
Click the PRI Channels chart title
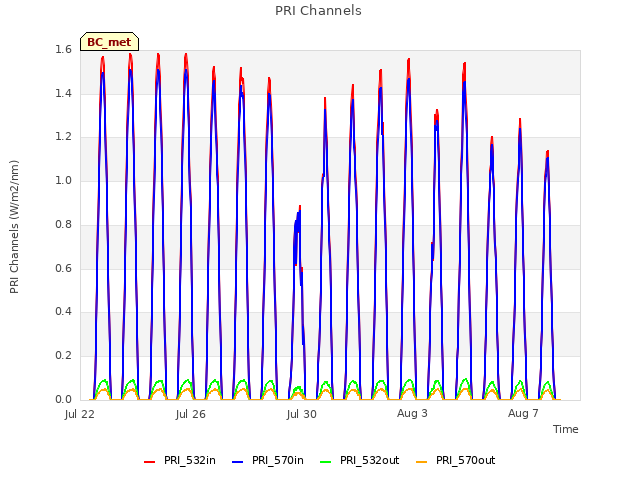[318, 11]
